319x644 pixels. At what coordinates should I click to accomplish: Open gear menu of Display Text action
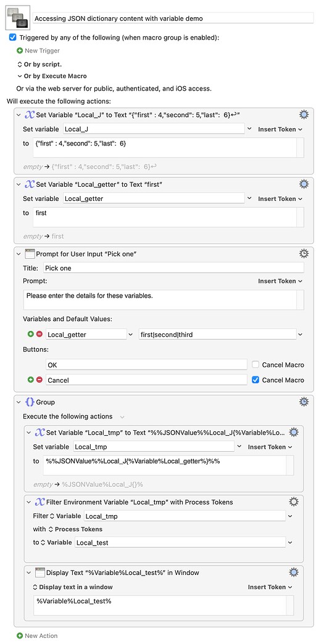tap(294, 572)
